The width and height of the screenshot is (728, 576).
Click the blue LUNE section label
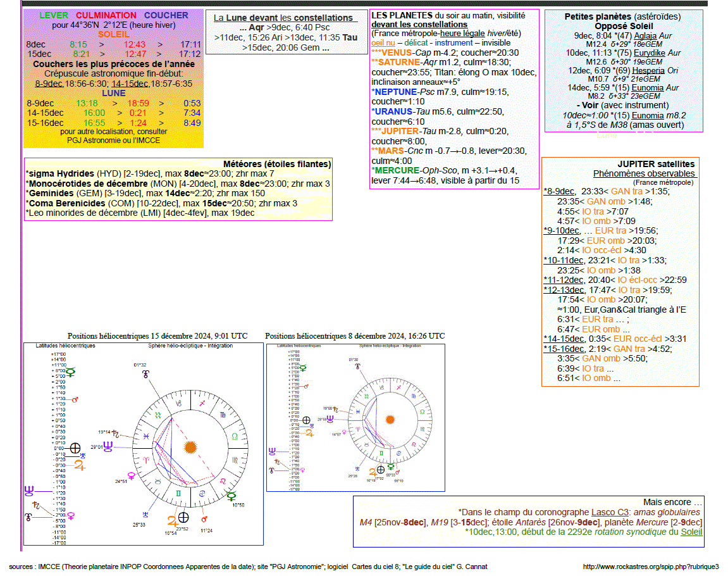coord(114,94)
